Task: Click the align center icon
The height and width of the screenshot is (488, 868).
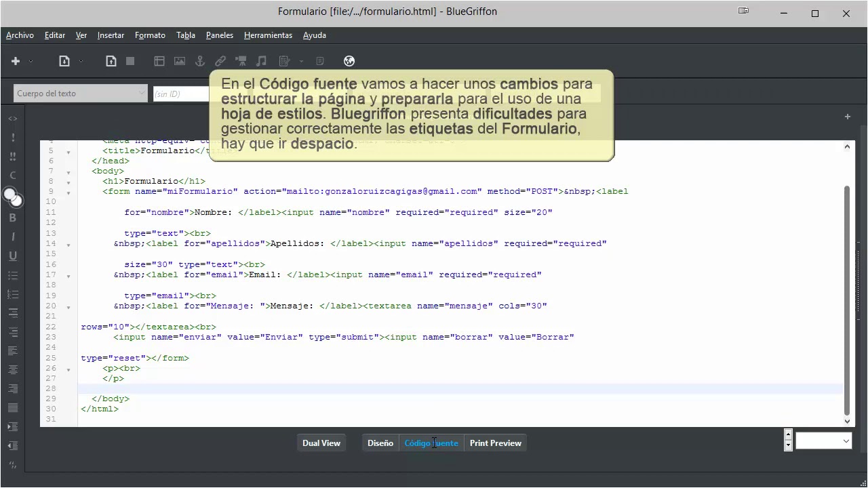Action: pos(12,369)
